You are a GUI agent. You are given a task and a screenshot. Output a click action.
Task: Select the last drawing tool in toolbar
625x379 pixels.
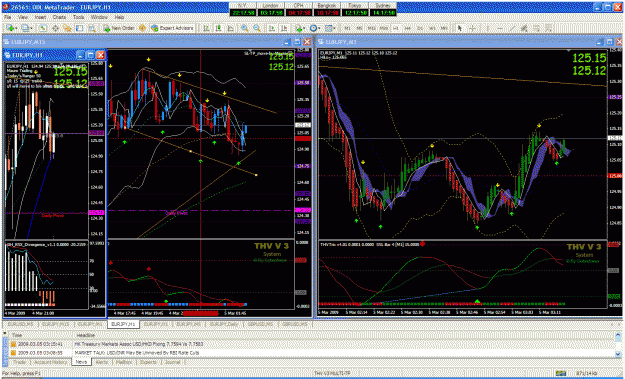[x=549, y=28]
